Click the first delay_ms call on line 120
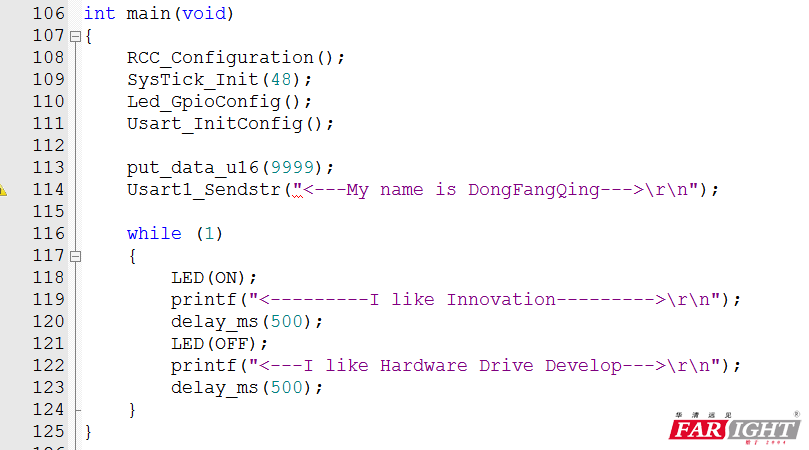The image size is (809, 450). click(247, 322)
